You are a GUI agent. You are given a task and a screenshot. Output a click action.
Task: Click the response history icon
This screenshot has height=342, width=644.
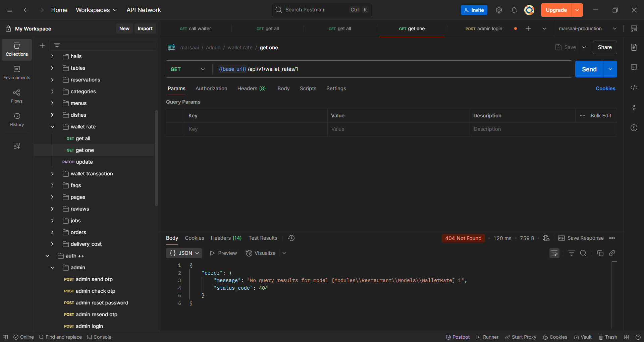pos(291,238)
